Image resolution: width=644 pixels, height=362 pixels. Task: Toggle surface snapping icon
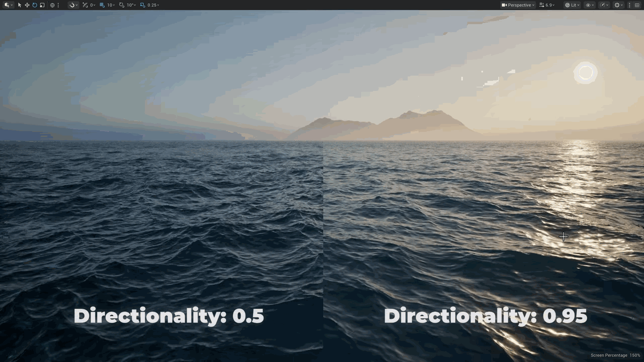coord(85,5)
